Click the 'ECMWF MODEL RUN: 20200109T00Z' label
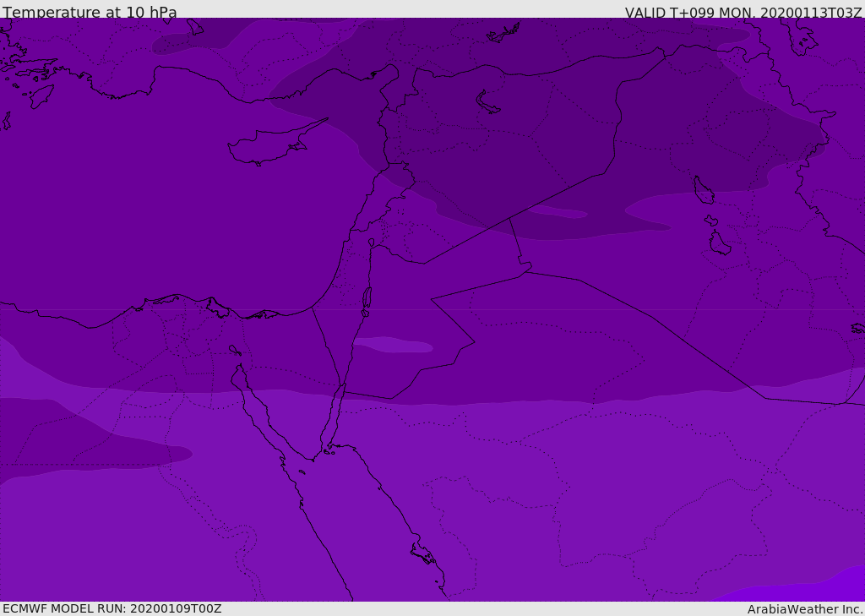Image resolution: width=865 pixels, height=616 pixels. [x=112, y=608]
